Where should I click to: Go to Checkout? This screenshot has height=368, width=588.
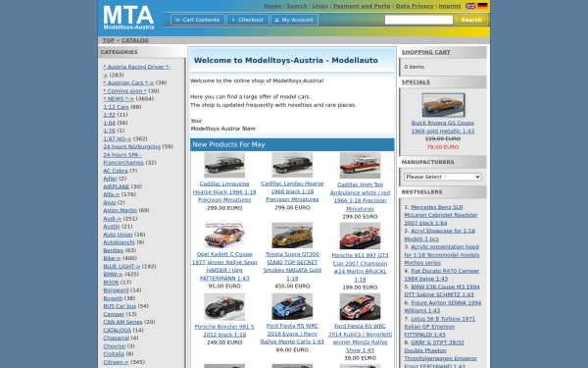tap(248, 20)
